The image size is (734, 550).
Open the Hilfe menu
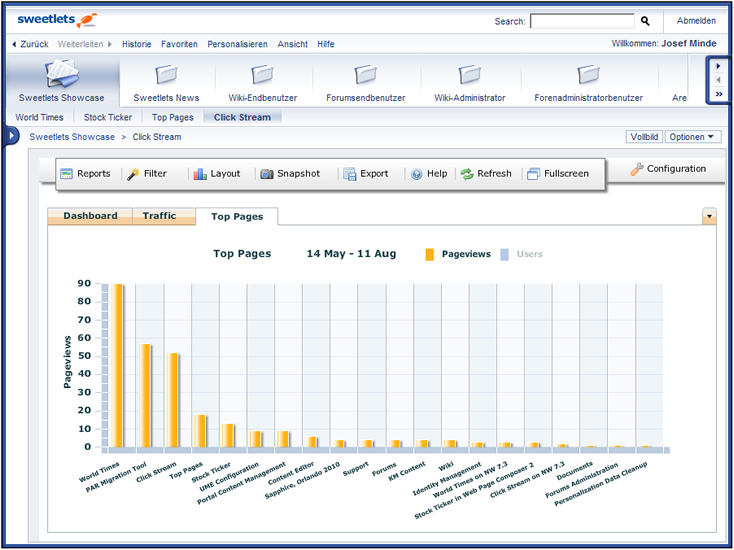point(326,44)
